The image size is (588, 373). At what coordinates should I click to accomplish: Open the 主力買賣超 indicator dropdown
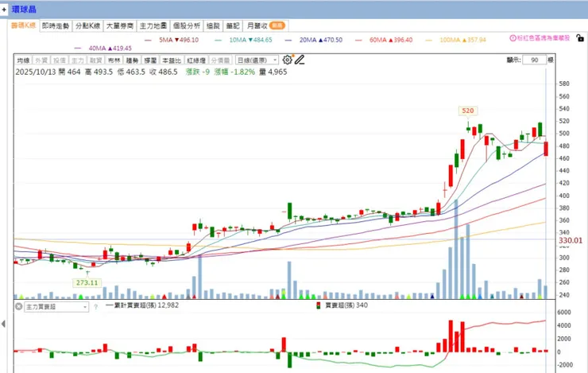[56, 307]
